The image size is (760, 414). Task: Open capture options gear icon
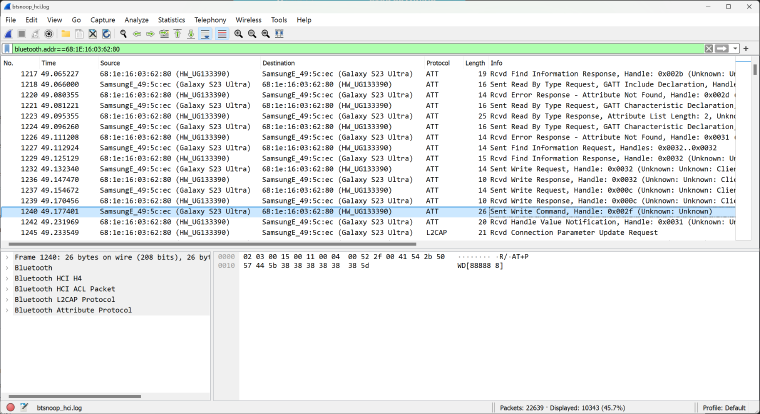(x=48, y=34)
